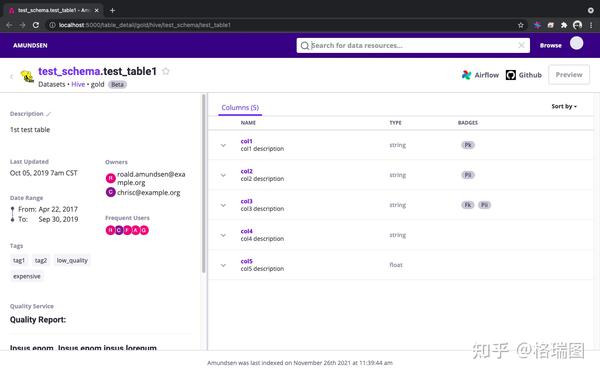Image resolution: width=600 pixels, height=375 pixels.
Task: Edit description with the pencil icon
Action: point(49,114)
